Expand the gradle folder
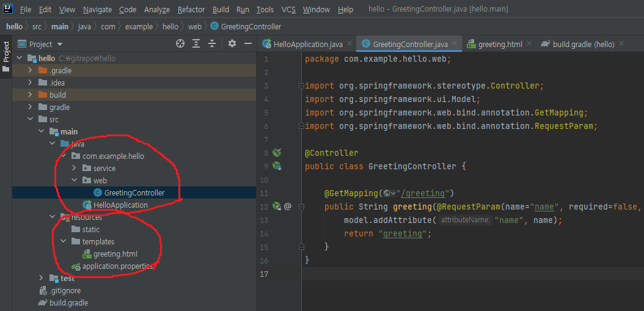This screenshot has width=644, height=311. tap(30, 107)
